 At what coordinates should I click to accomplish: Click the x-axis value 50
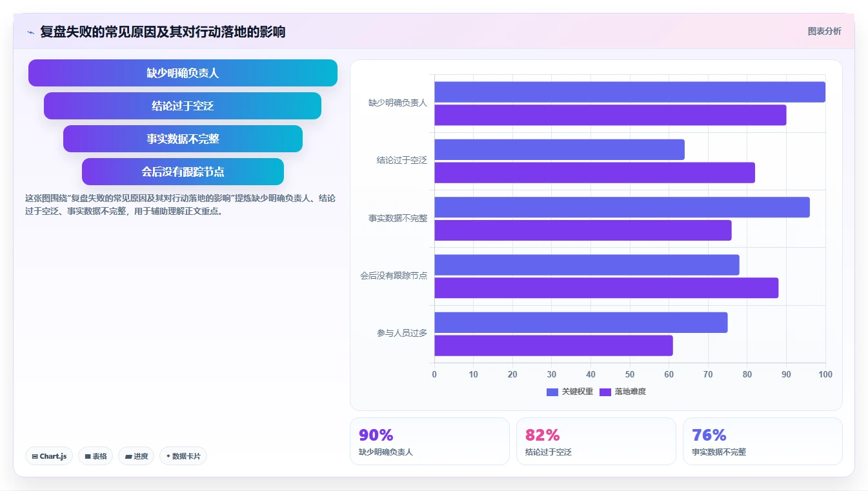click(630, 374)
